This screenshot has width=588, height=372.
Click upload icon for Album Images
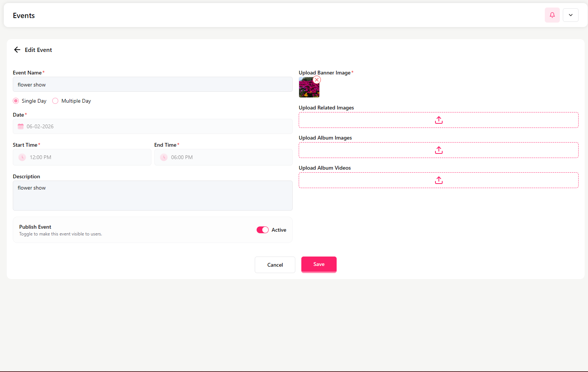pos(438,150)
